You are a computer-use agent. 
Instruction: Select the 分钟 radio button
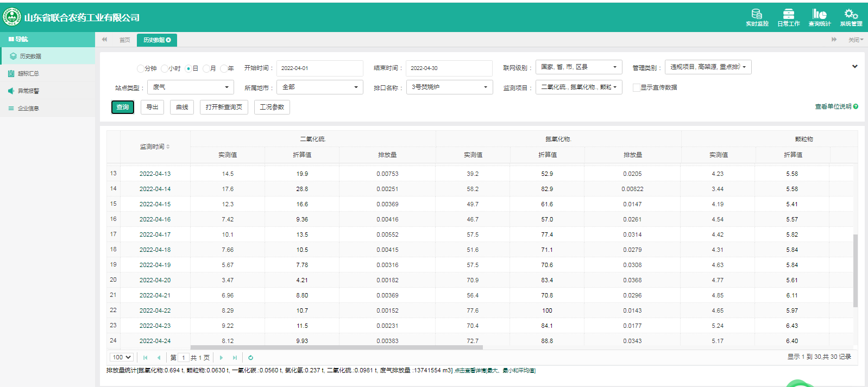click(x=141, y=68)
